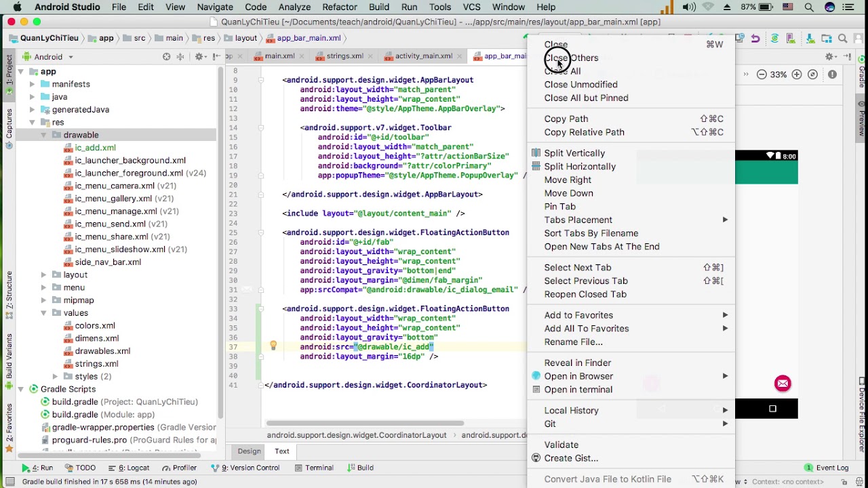This screenshot has width=868, height=488.
Task: Click scroll-from-source target icon in Project panel
Action: click(166, 57)
